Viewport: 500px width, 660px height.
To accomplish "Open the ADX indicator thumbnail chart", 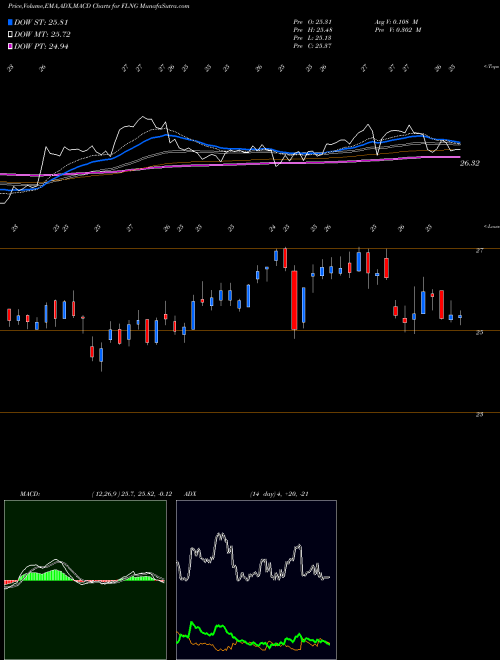I will click(256, 580).
